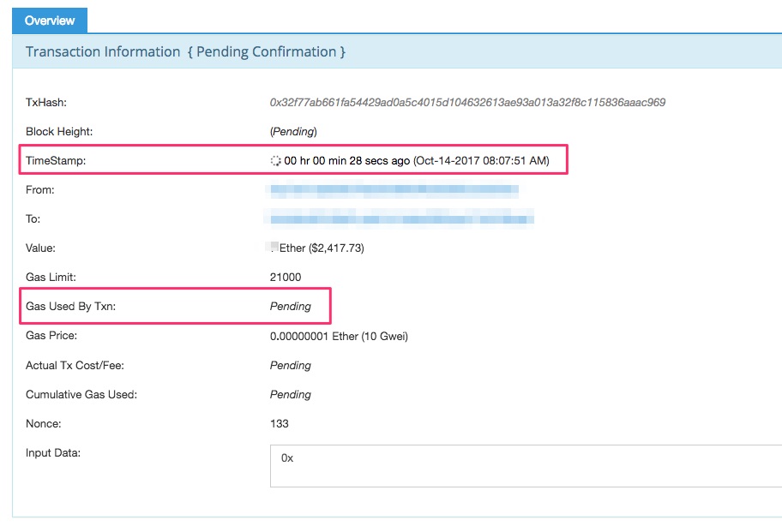Open the blurred From address link
Image resolution: width=782 pixels, height=532 pixels.
click(x=394, y=190)
